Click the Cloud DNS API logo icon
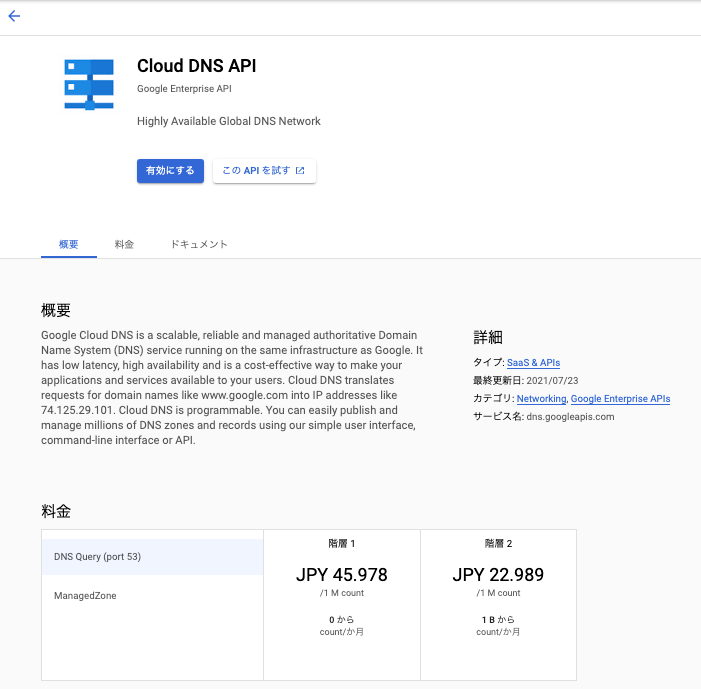Image resolution: width=701 pixels, height=689 pixels. [89, 85]
